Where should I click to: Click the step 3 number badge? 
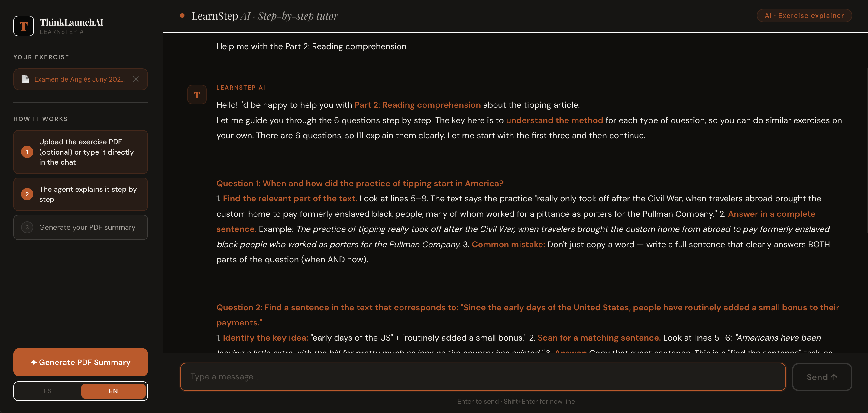click(27, 227)
